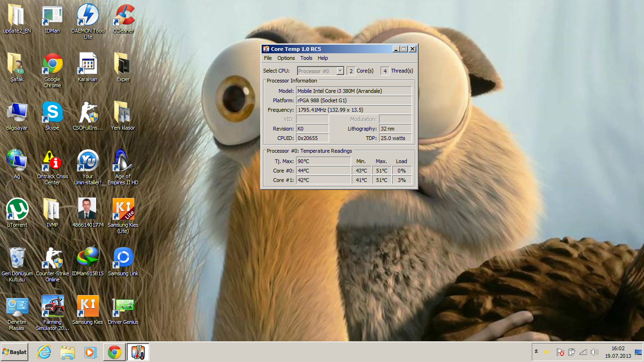The width and height of the screenshot is (644, 362).
Task: Click the Revision value K0
Action: tap(312, 129)
